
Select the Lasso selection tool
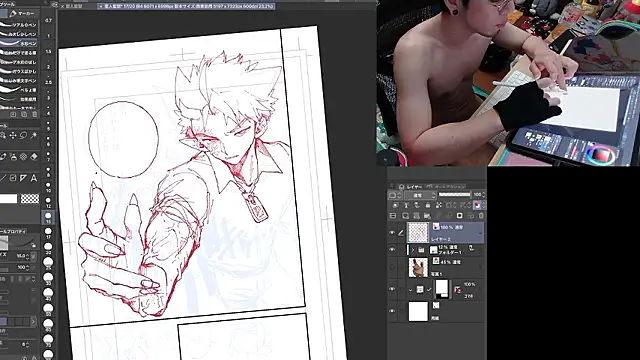pos(23,135)
